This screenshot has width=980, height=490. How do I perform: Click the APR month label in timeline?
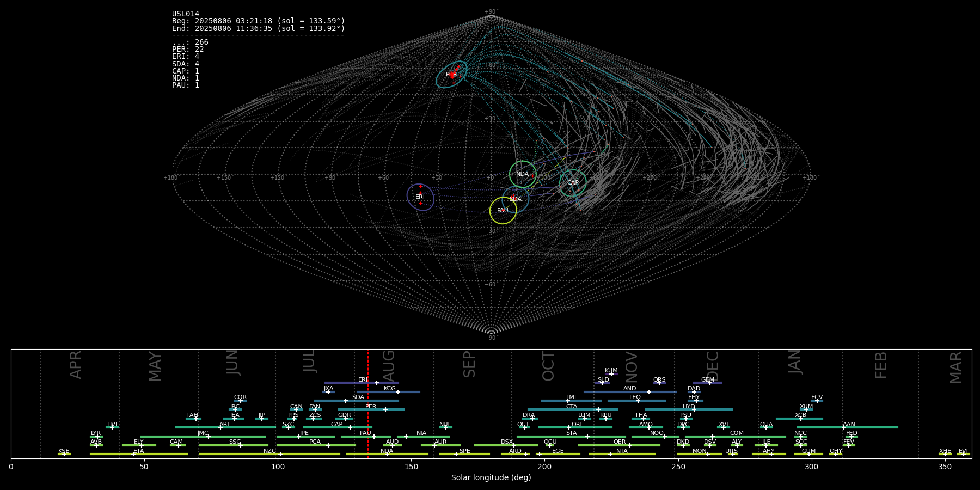point(76,365)
